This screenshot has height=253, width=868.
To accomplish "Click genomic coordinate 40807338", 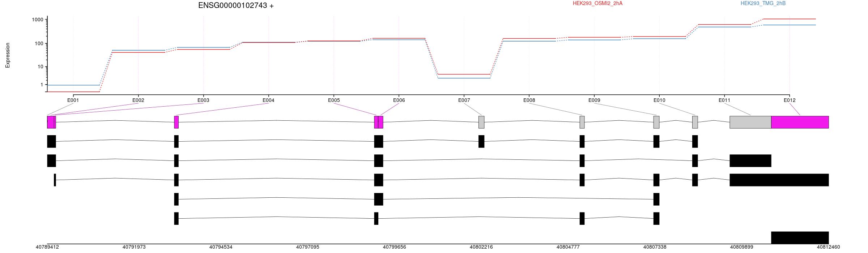I will [x=655, y=247].
